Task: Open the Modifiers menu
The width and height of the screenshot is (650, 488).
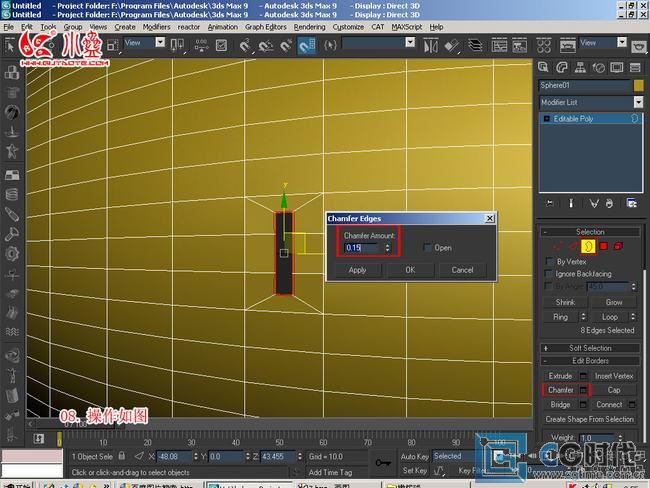Action: click(156, 27)
